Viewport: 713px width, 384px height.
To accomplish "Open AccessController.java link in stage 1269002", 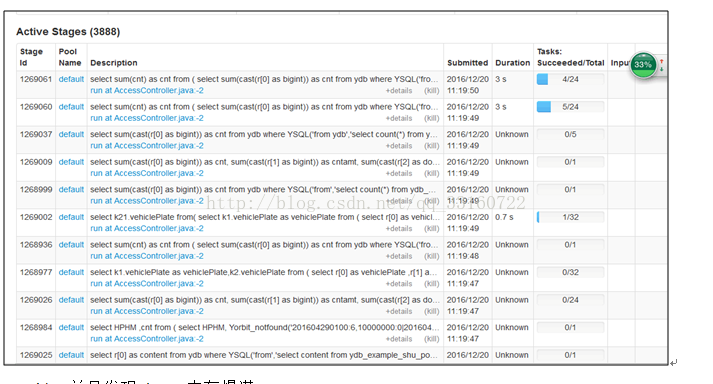I will 147,228.
